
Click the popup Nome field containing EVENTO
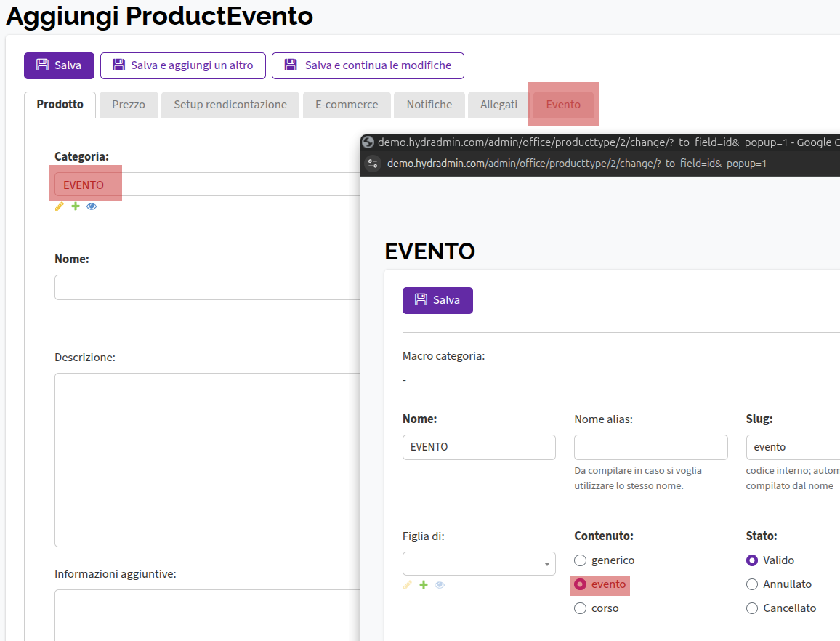(x=479, y=447)
